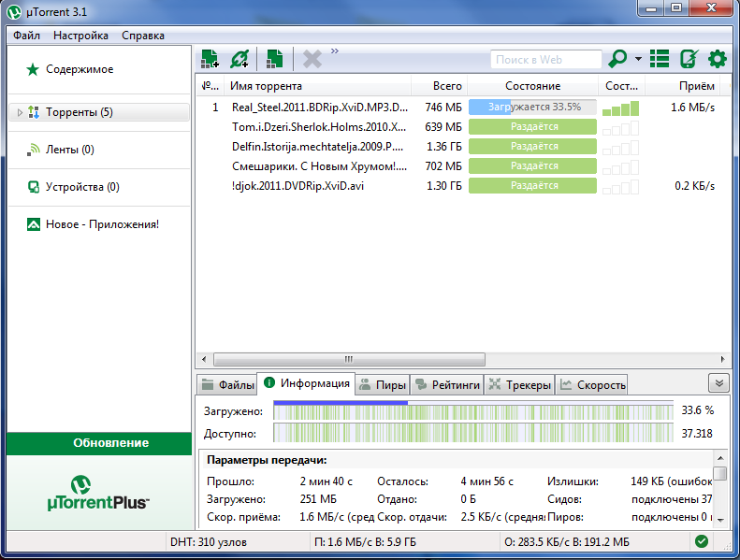Viewport: 740px width, 560px height.
Task: Click the µTorrentPlus logo banner
Action: pos(98,493)
